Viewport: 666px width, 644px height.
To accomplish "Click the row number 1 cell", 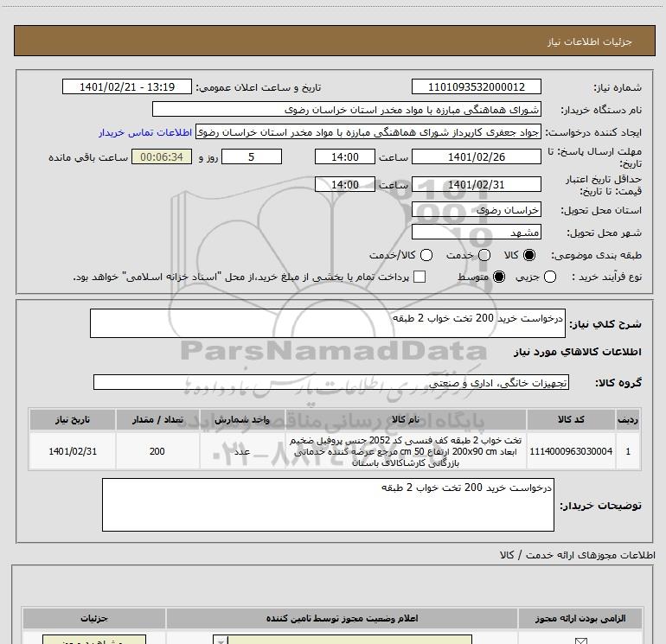I will click(x=628, y=451).
